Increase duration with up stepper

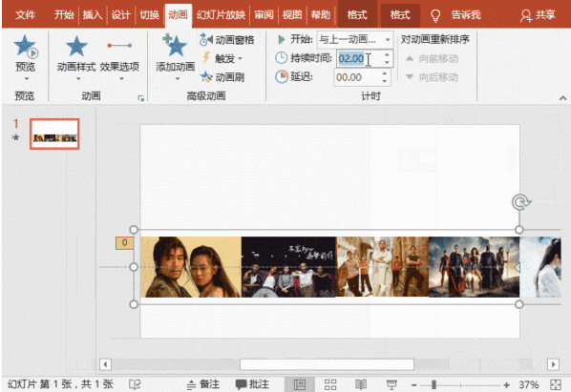(x=387, y=54)
